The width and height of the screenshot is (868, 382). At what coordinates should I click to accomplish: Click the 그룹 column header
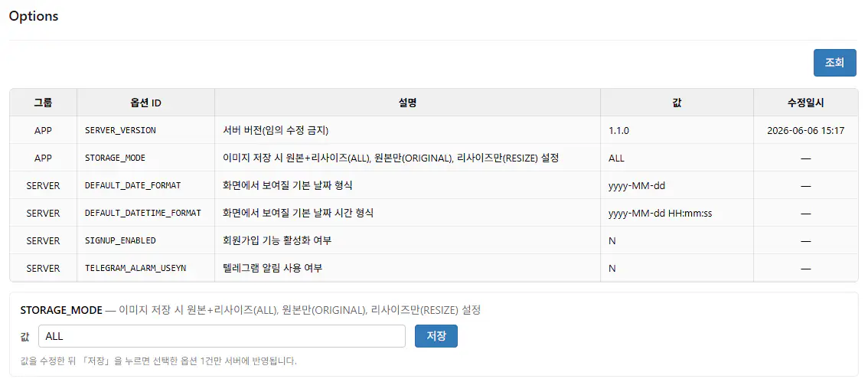click(x=43, y=103)
